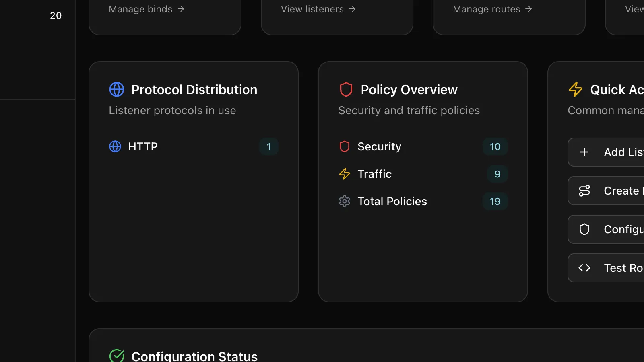Viewport: 644px width, 362px height.
Task: Click the green check icon by Configuration Status
Action: click(117, 356)
